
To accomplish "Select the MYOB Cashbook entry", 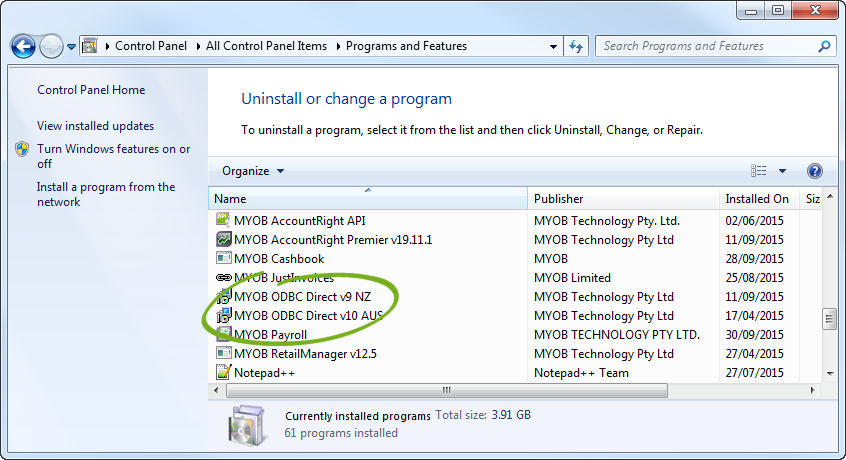I will click(279, 259).
